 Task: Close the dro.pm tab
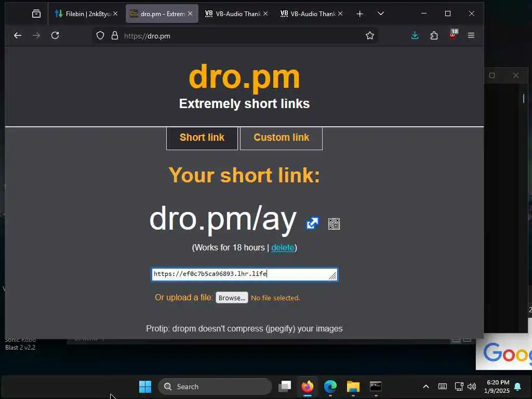tap(190, 14)
